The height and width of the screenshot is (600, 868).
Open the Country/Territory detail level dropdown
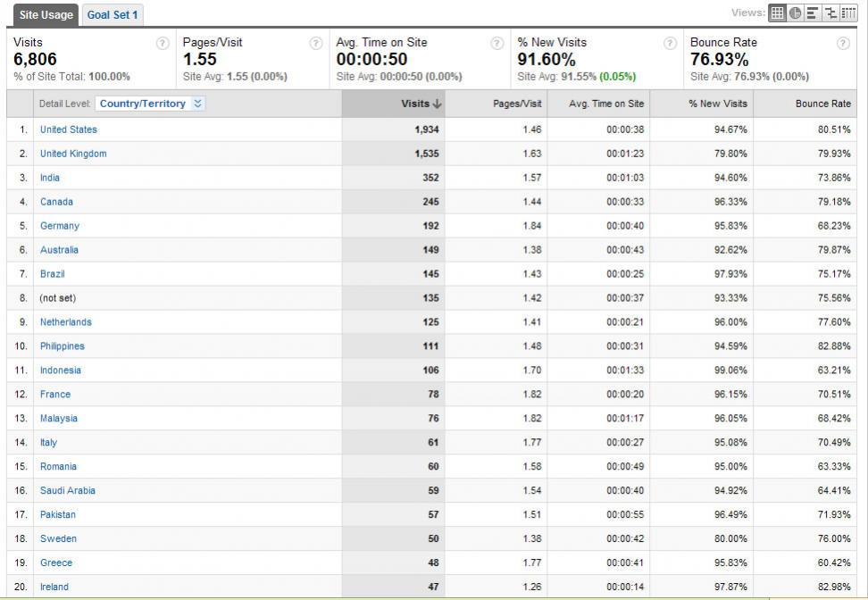click(151, 104)
